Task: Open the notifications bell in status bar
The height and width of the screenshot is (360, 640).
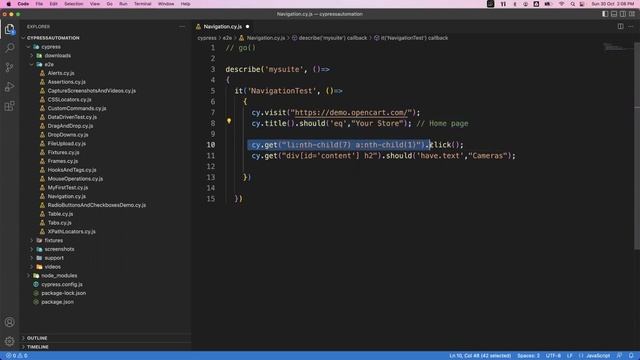Action: [631, 356]
